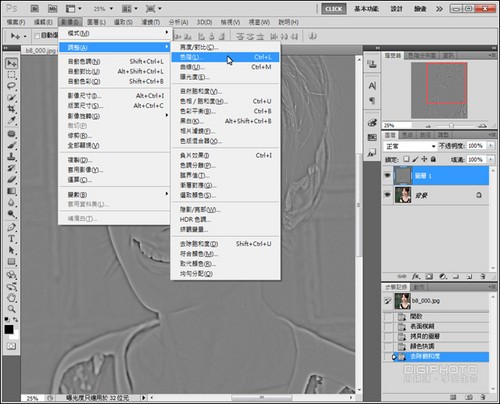500x404 pixels.
Task: Choose 負片效果 Invert (Ctrl+I) menu item
Action: pyautogui.click(x=225, y=155)
